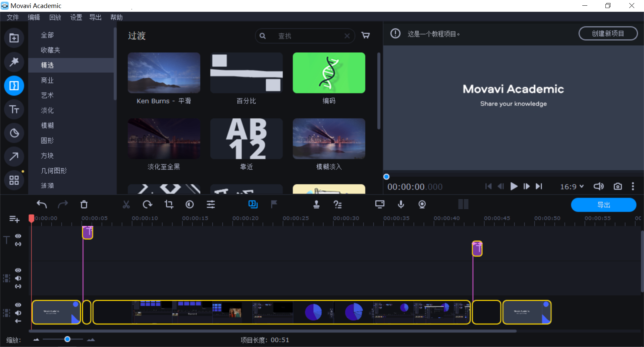Image resolution: width=644 pixels, height=347 pixels.
Task: Mute the overlay video track
Action: 18,278
